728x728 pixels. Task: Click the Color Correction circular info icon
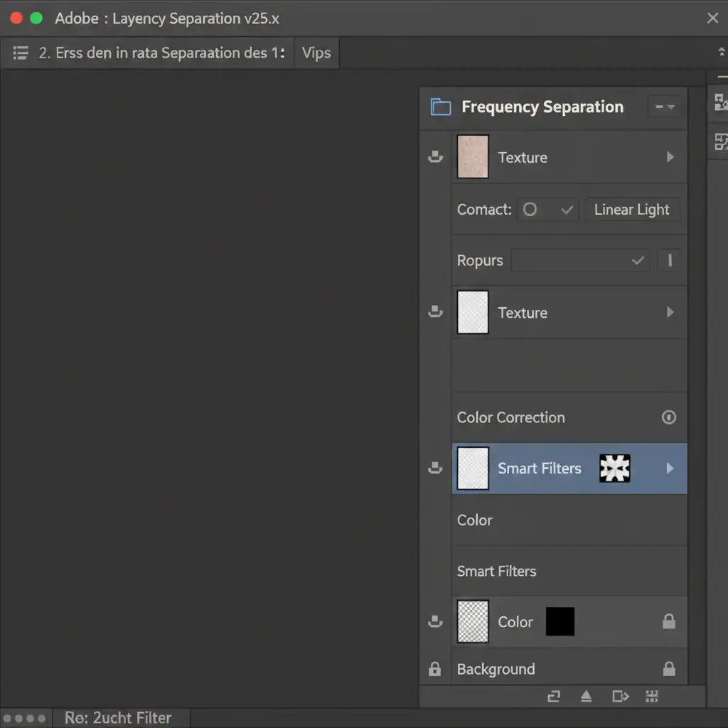668,417
